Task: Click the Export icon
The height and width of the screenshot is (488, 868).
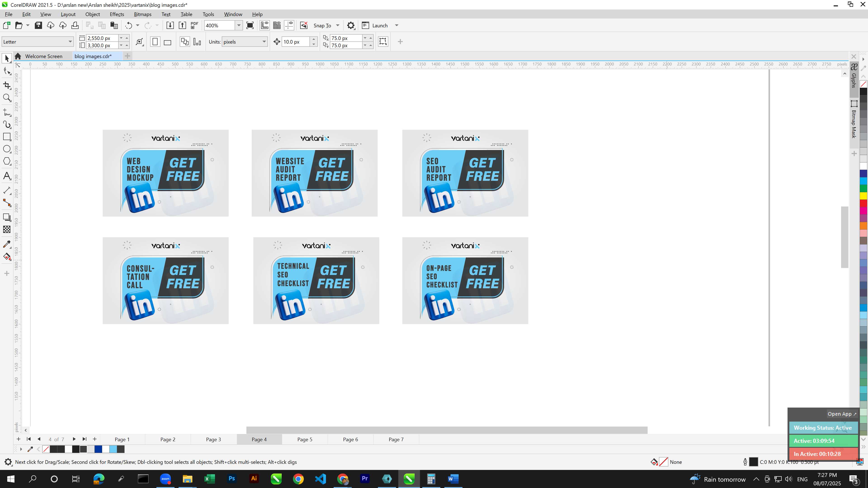Action: pyautogui.click(x=182, y=25)
